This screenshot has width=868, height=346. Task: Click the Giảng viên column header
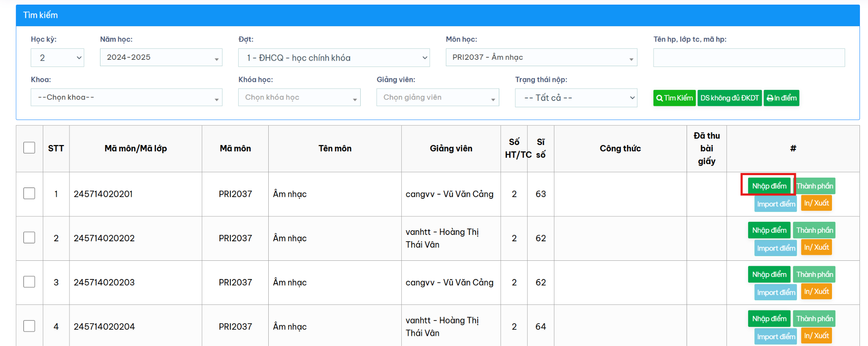[451, 148]
